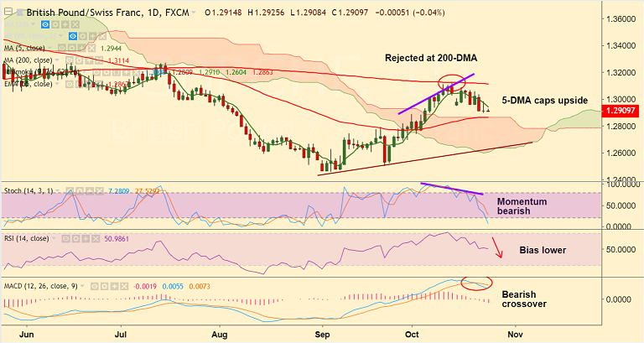
Task: Click the low value L1.29084
Action: click(x=309, y=13)
